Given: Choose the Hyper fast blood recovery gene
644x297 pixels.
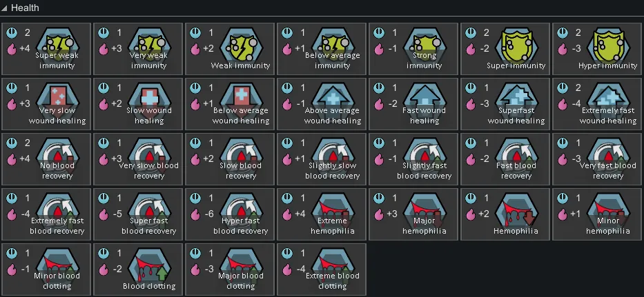Looking at the screenshot, I should 230,214.
